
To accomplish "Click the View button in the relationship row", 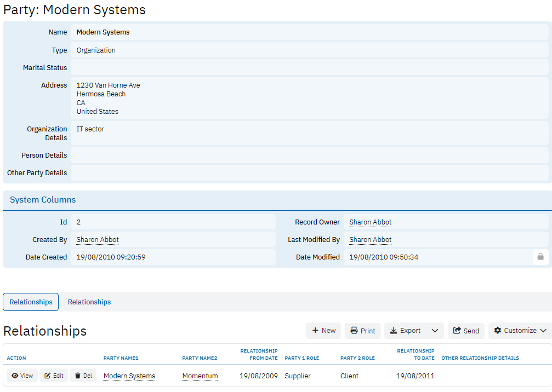I will (x=22, y=376).
